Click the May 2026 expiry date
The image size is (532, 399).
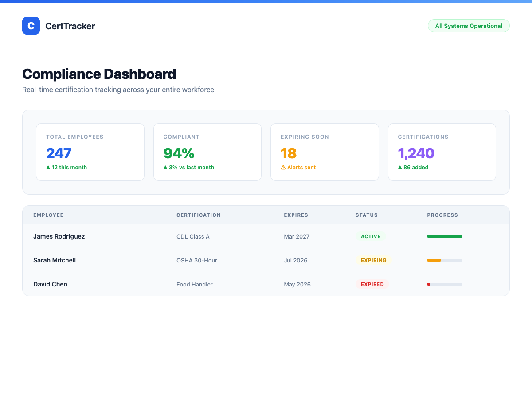[297, 284]
